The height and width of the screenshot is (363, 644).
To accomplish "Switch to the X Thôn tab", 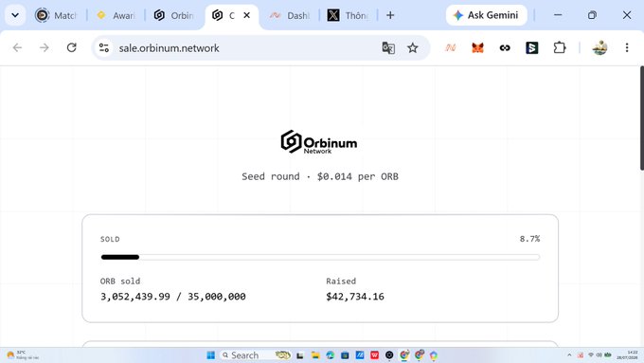I will coord(349,15).
